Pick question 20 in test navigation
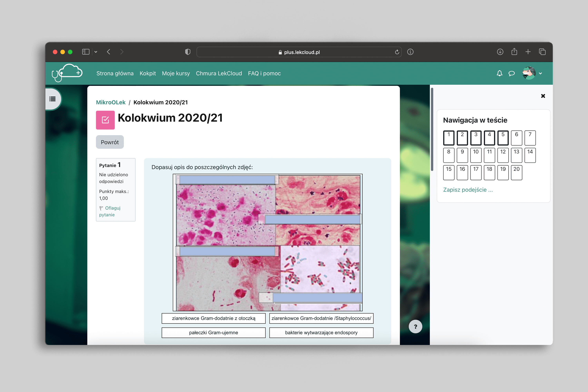The width and height of the screenshot is (588, 392). tap(516, 172)
